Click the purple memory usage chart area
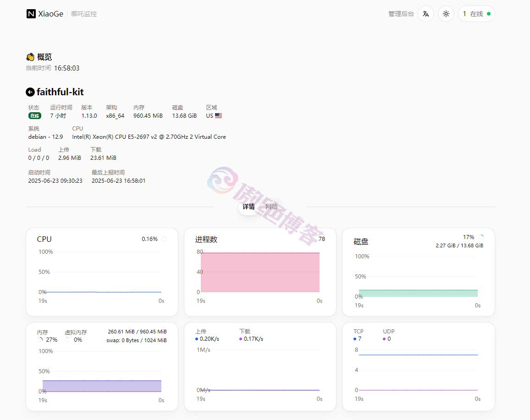 click(x=102, y=386)
